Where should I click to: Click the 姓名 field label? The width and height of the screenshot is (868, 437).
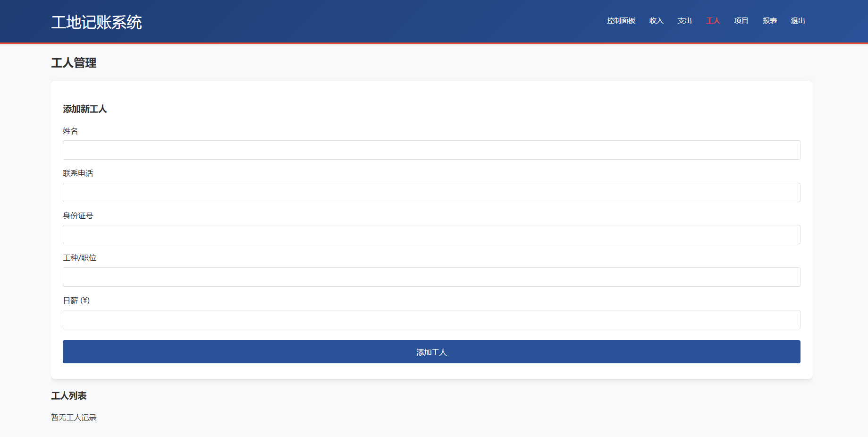pos(70,131)
